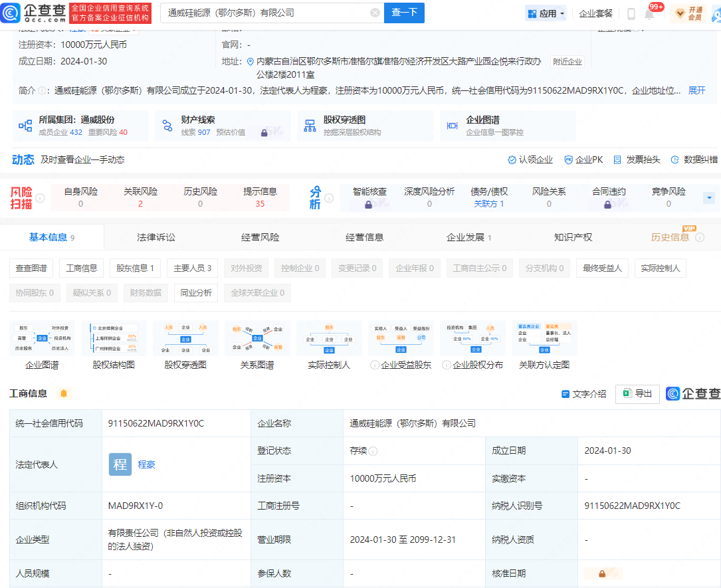
Task: Open the 企业图谱 feature card
Action: [482, 126]
